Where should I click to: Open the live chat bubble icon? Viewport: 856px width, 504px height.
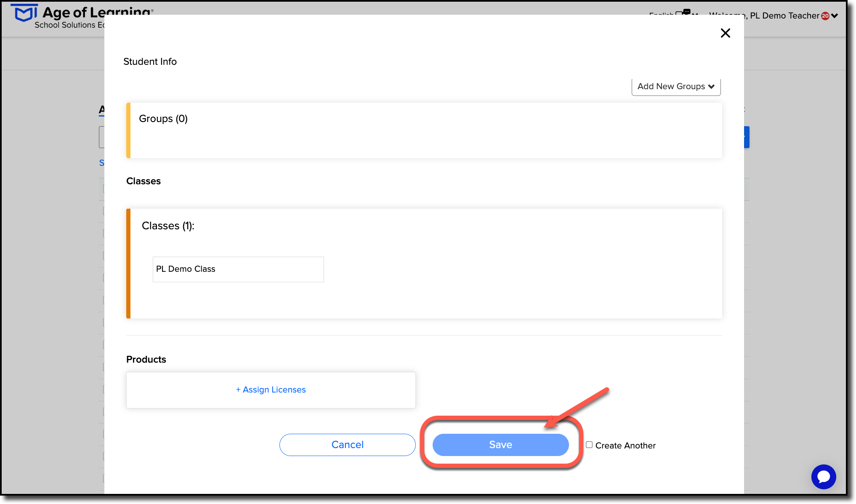tap(823, 477)
